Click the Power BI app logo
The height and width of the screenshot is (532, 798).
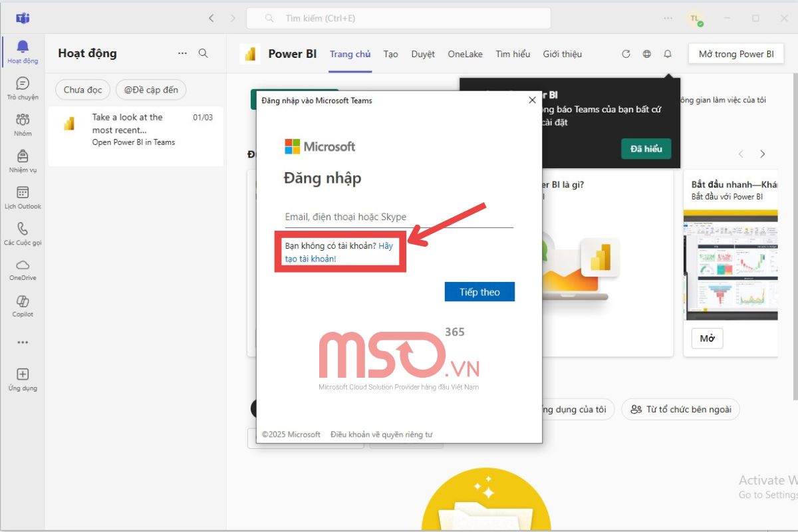(251, 55)
